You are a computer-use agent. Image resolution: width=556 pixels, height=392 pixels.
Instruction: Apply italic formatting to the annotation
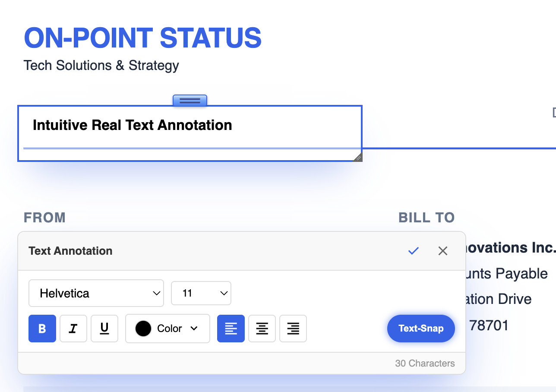73,329
